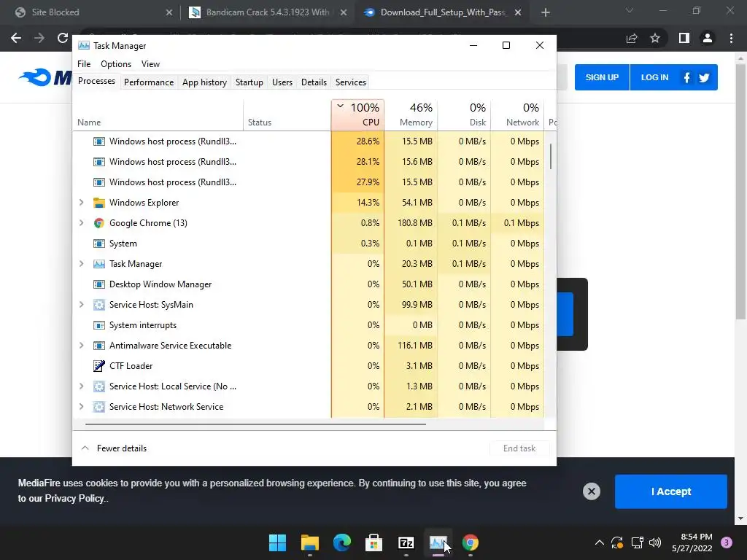The width and height of the screenshot is (747, 560).
Task: Click the Service Host: SysMain gear icon
Action: point(99,305)
